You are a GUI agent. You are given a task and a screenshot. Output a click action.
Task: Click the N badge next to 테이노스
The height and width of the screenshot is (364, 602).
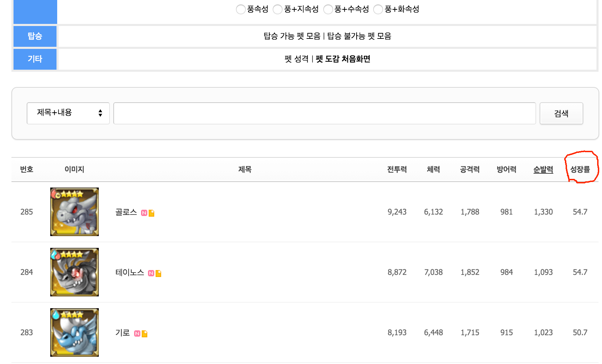(x=151, y=273)
